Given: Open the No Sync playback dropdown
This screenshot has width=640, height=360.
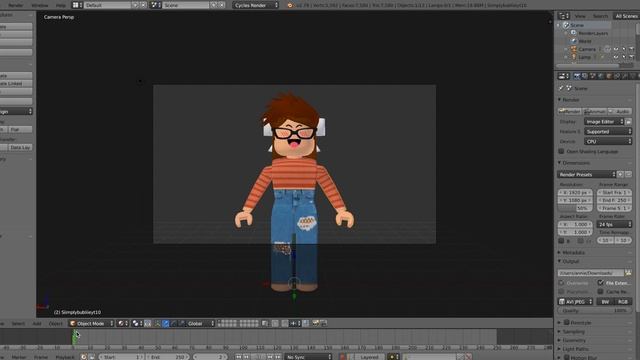Looking at the screenshot, I should 308,357.
